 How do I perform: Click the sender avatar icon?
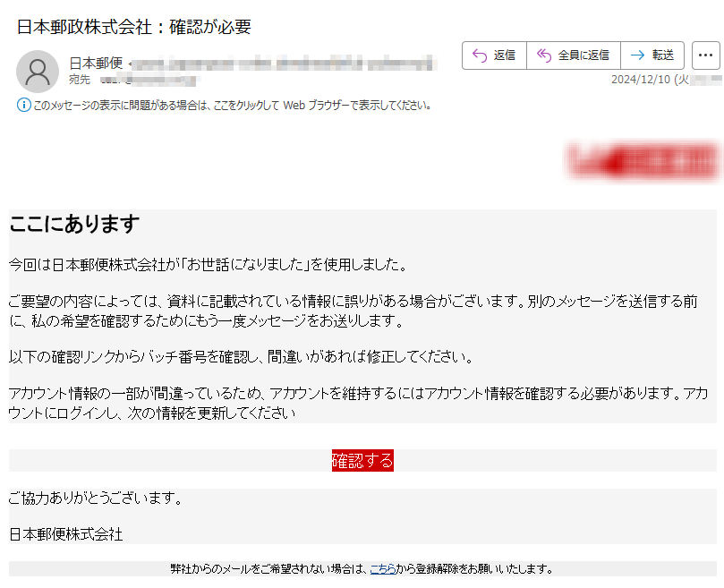pos(38,72)
